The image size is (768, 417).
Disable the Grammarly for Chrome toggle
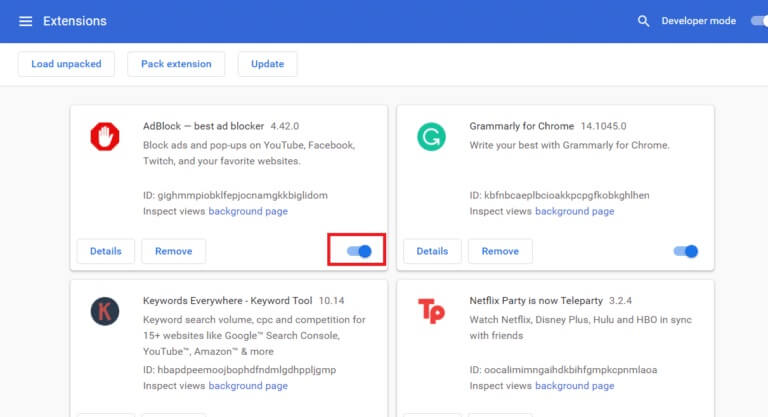click(686, 251)
